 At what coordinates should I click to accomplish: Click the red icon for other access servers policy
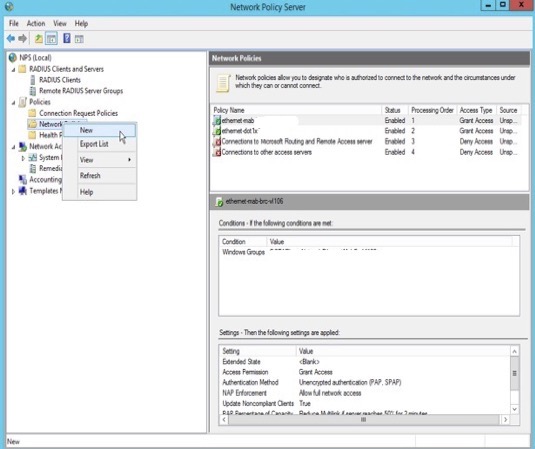[x=217, y=152]
